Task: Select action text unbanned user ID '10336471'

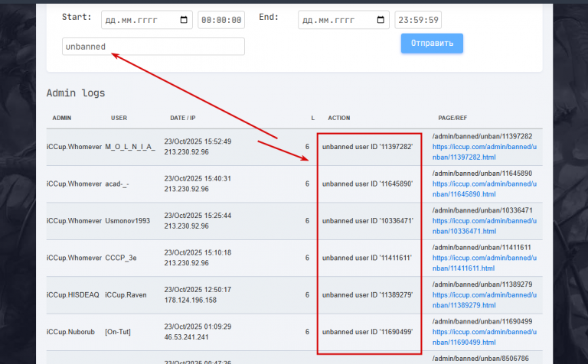Action: point(367,221)
